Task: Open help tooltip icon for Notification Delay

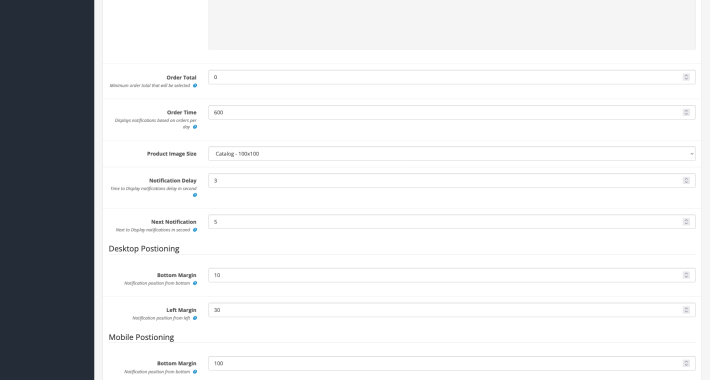Action: [x=195, y=195]
